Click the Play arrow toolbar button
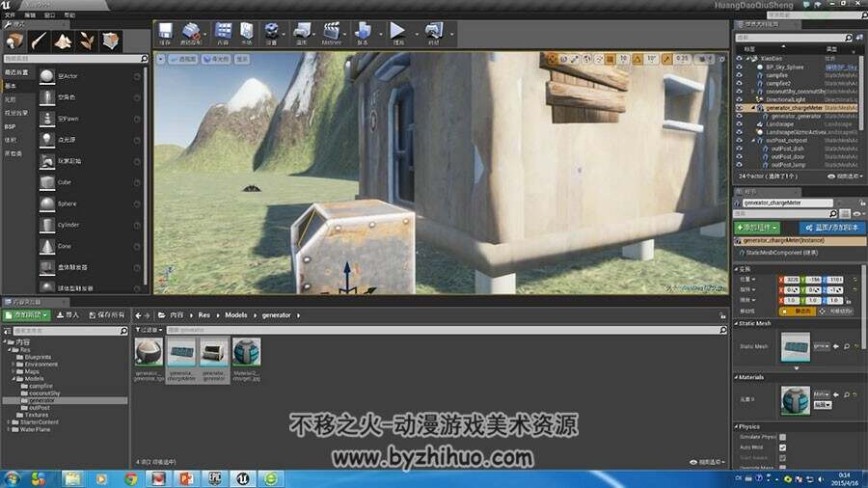The width and height of the screenshot is (868, 488). [398, 33]
